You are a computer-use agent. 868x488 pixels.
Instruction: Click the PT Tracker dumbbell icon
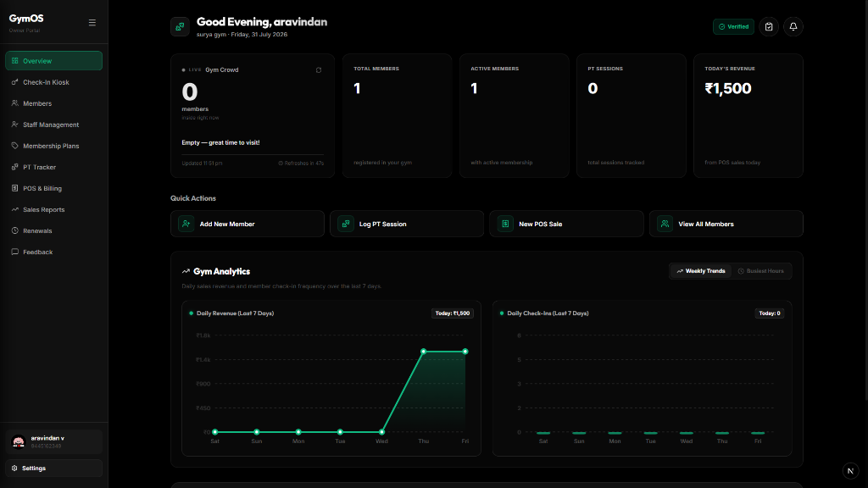pos(15,167)
